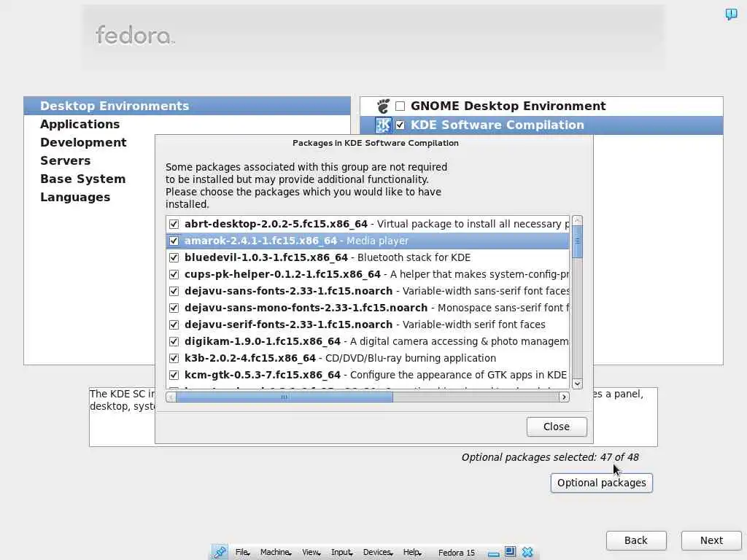This screenshot has height=560, width=747.
Task: Click the VirtualBox fullscreen toggle icon
Action: point(510,551)
